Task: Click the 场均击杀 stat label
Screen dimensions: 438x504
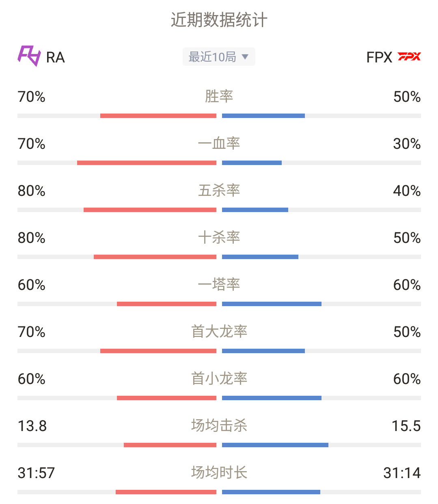Action: click(219, 425)
